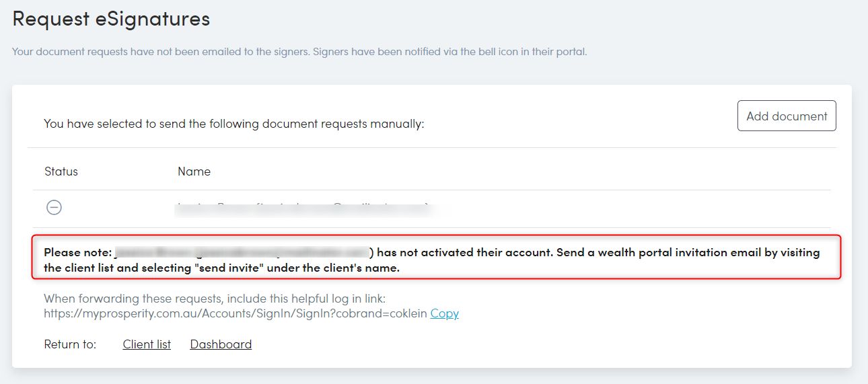
Task: Go back to the Dashboard
Action: pos(221,344)
